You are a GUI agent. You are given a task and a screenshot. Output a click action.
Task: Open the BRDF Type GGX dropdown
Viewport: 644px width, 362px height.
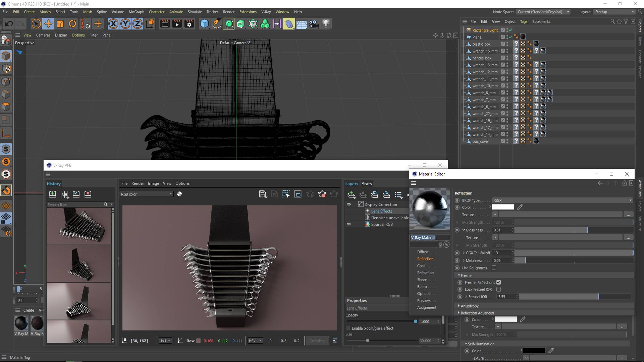click(562, 200)
